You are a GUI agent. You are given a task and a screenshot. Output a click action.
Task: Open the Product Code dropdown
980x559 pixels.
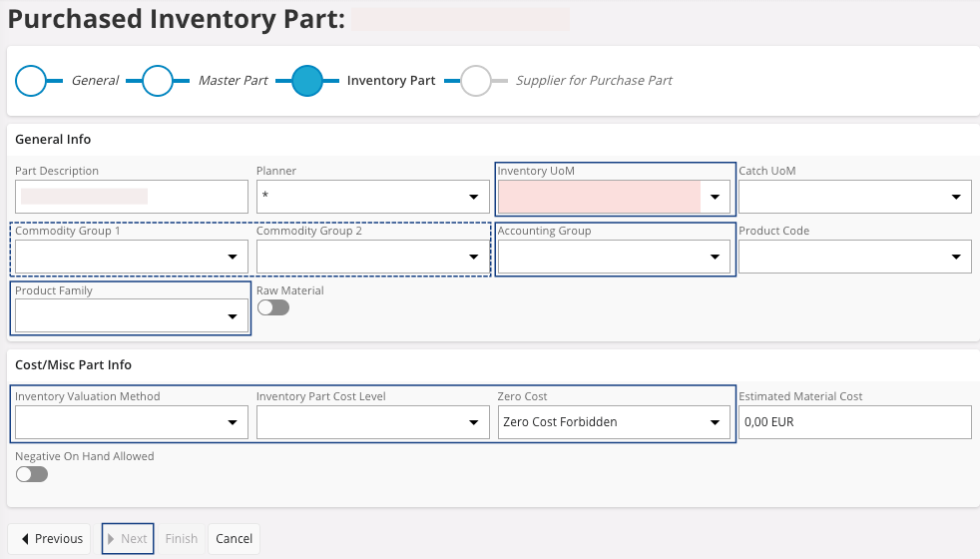click(956, 258)
